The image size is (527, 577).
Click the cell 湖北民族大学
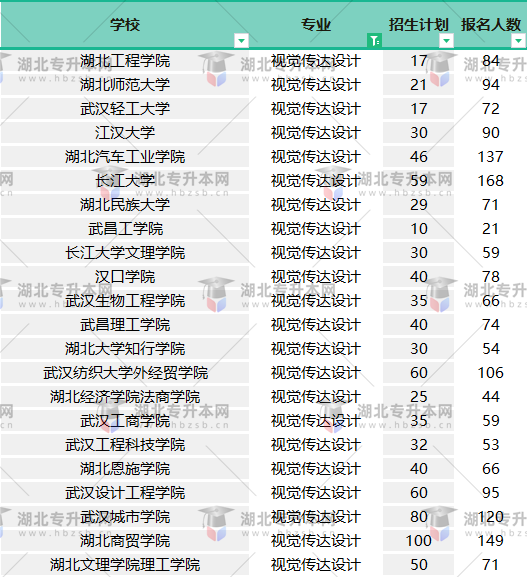[125, 205]
